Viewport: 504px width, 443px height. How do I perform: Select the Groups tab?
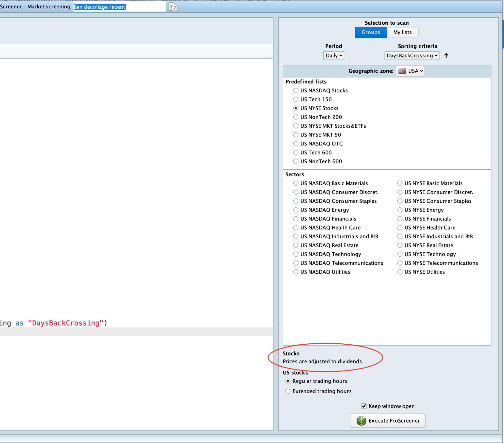pyautogui.click(x=371, y=32)
